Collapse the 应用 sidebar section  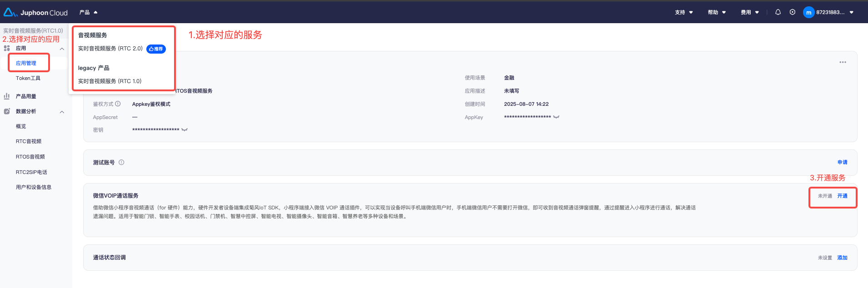[62, 49]
